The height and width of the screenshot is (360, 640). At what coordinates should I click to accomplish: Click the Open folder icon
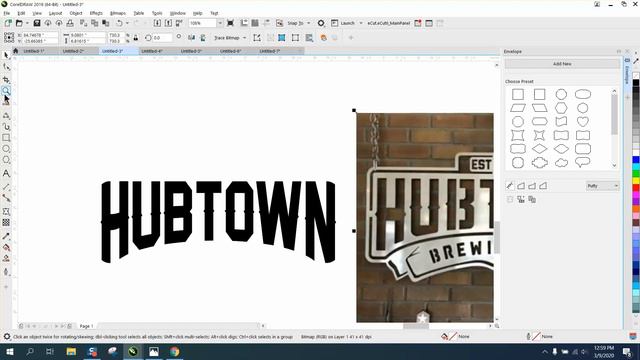(19, 23)
